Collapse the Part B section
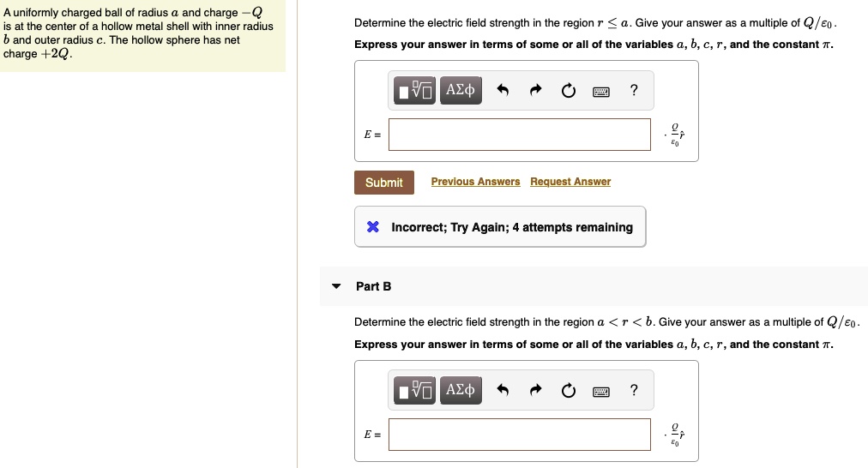 point(336,286)
